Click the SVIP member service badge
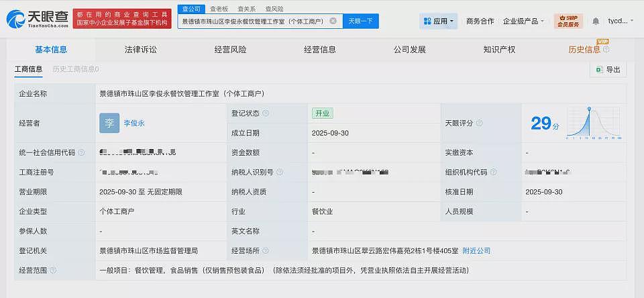 (568, 21)
